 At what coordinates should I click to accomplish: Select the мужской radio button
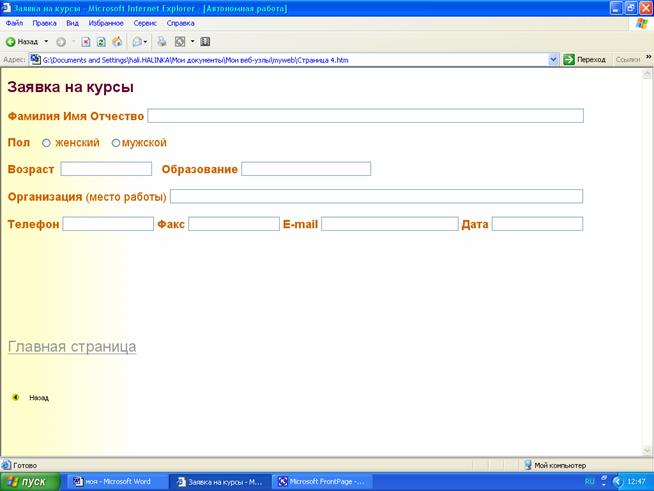pos(116,143)
